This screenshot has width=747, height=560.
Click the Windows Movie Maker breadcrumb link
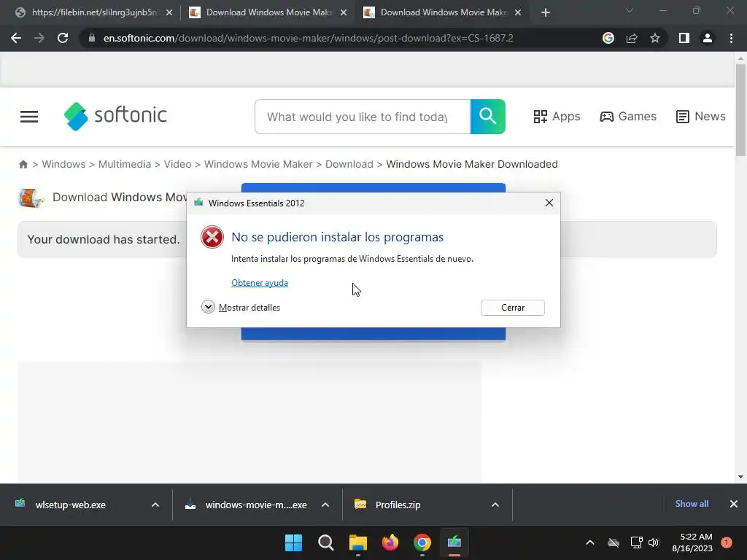tap(258, 164)
